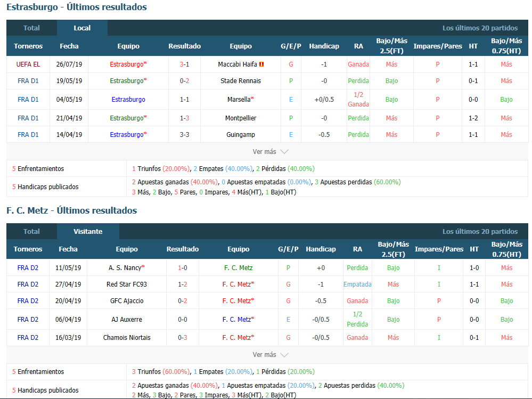Click the Marsella team name
This screenshot has height=399, width=532.
coord(239,100)
